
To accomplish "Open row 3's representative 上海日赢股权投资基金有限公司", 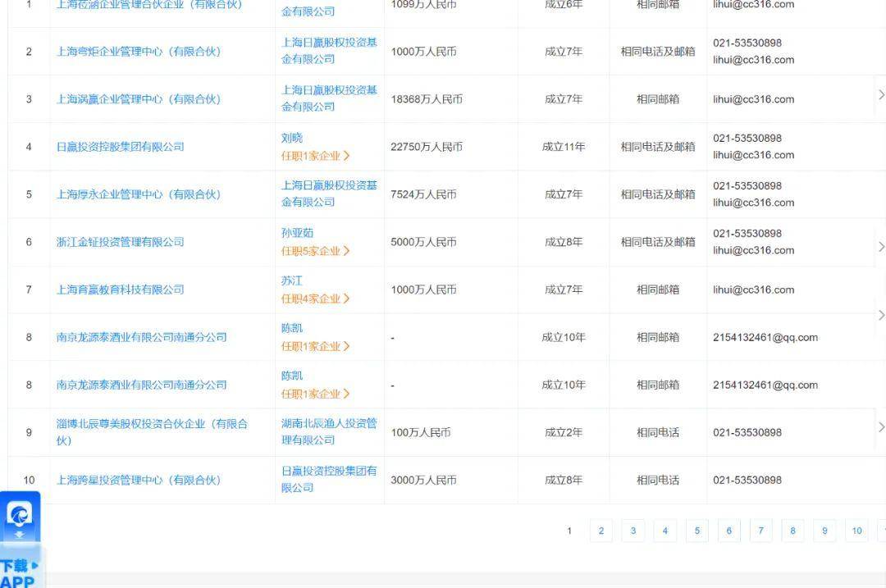I will [x=329, y=98].
